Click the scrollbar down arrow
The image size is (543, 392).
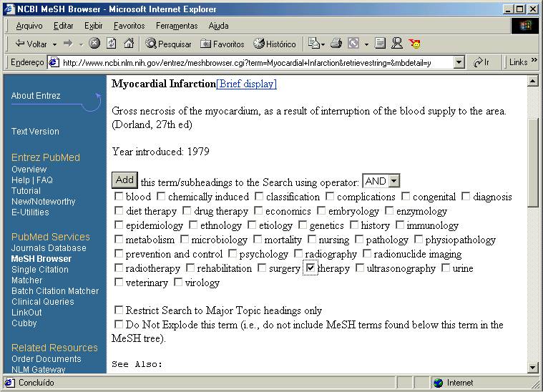click(x=532, y=368)
